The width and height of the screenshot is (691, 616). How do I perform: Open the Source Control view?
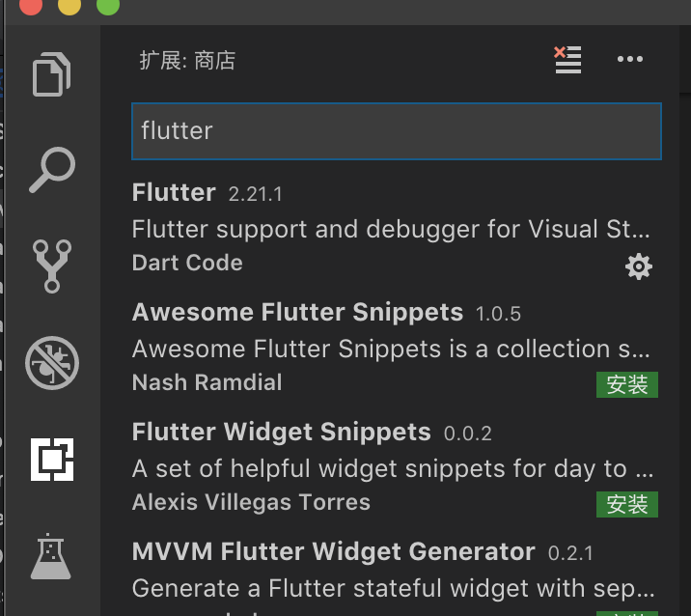click(52, 266)
